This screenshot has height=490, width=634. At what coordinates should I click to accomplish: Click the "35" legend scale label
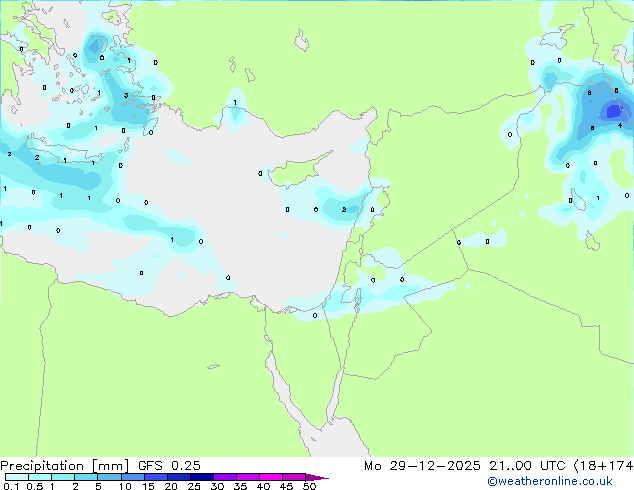240,486
